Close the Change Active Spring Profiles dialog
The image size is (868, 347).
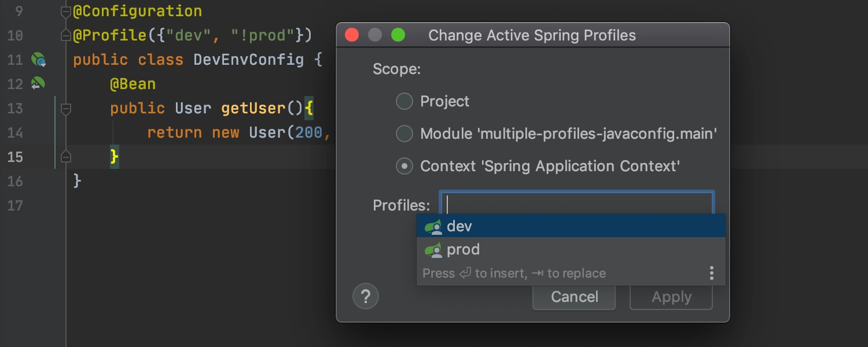(x=352, y=35)
